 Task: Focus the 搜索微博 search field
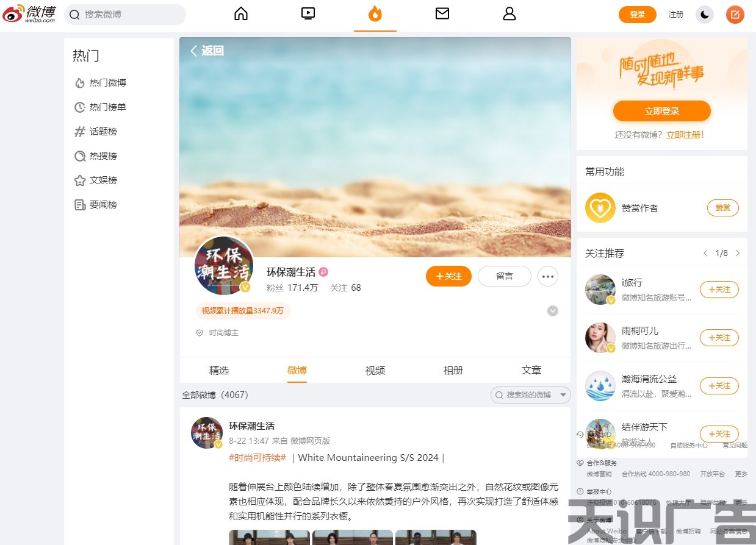pos(125,15)
